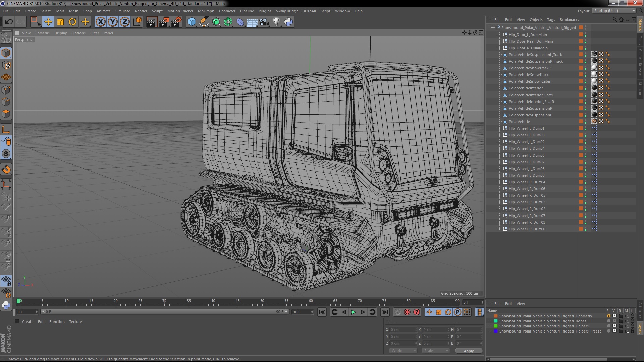Viewport: 644px width, 362px height.
Task: Toggle visibility of Rigged_Bones layer
Action: pos(614,321)
